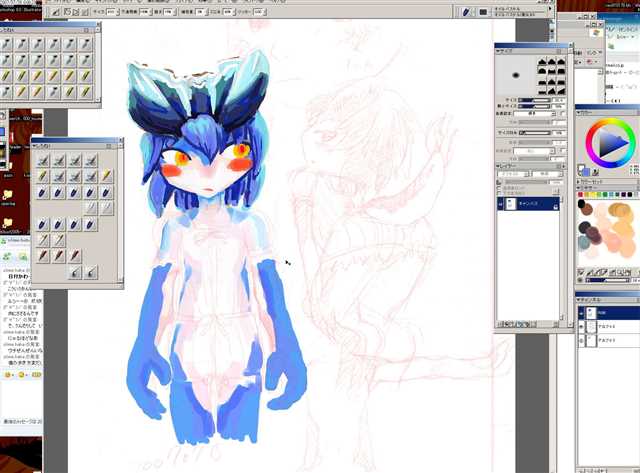The height and width of the screenshot is (473, 640).
Task: Toggle visibility of the RGB channel
Action: 583,311
